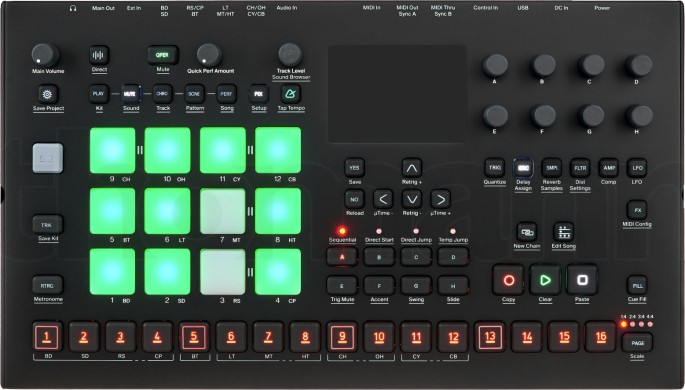Viewport: 685px width, 390px height.
Task: Select bank E Trig Mute button
Action: pos(342,286)
